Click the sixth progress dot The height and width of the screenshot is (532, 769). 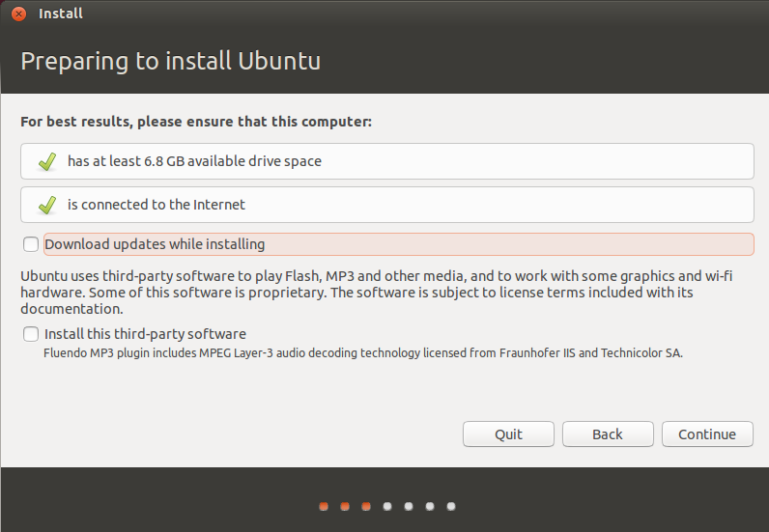pyautogui.click(x=430, y=505)
